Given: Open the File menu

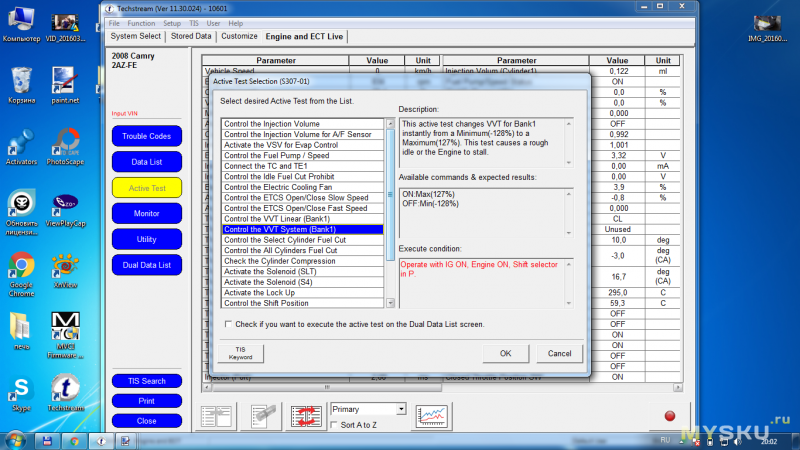Looking at the screenshot, I should click(114, 23).
